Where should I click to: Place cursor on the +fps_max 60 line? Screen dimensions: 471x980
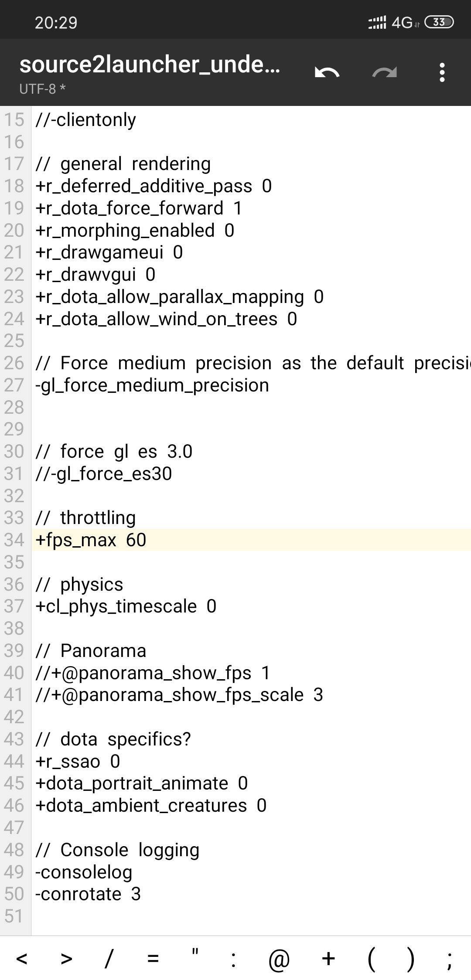(x=251, y=540)
